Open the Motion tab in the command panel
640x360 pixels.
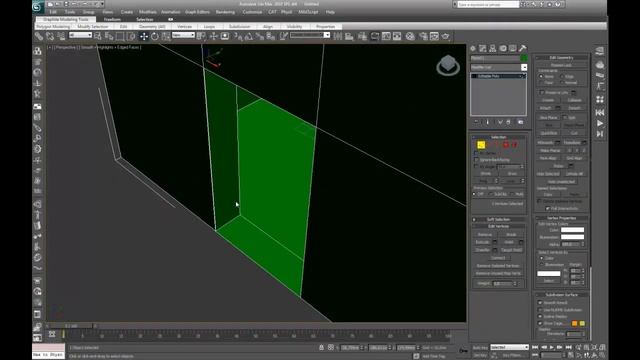[503, 48]
